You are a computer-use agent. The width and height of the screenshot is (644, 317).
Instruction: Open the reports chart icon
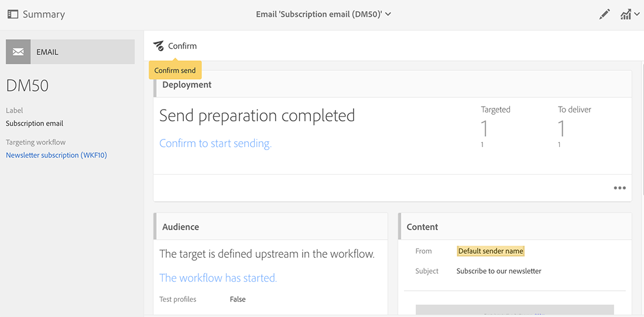pos(625,15)
